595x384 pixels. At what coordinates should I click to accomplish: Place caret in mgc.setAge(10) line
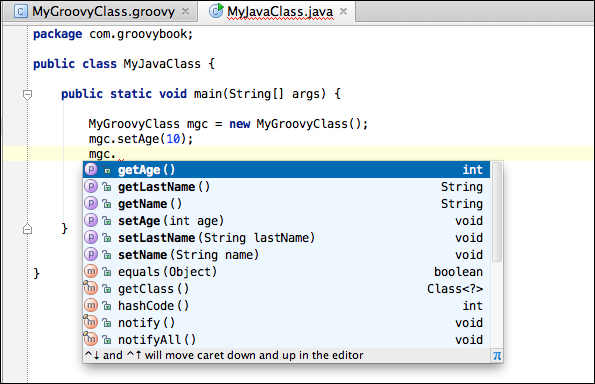tap(141, 139)
